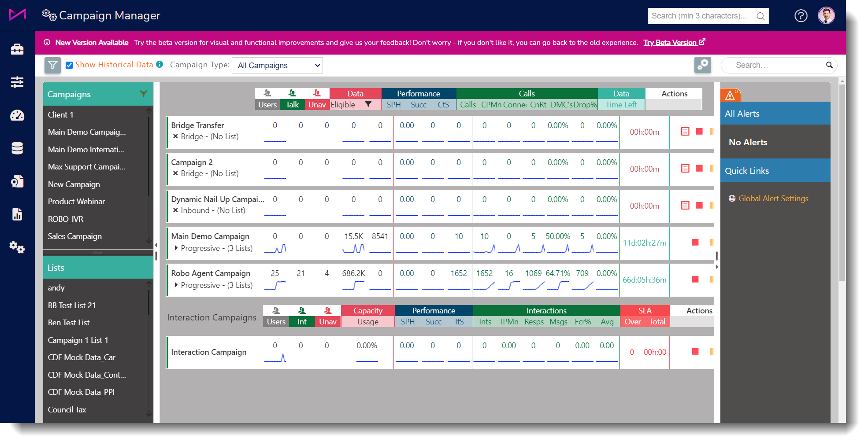Click the filter funnel button in toolbar
The image size is (868, 445).
53,65
